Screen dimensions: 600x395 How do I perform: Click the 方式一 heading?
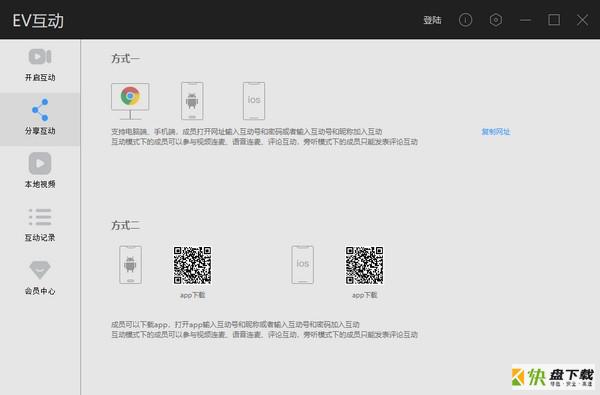coord(126,59)
